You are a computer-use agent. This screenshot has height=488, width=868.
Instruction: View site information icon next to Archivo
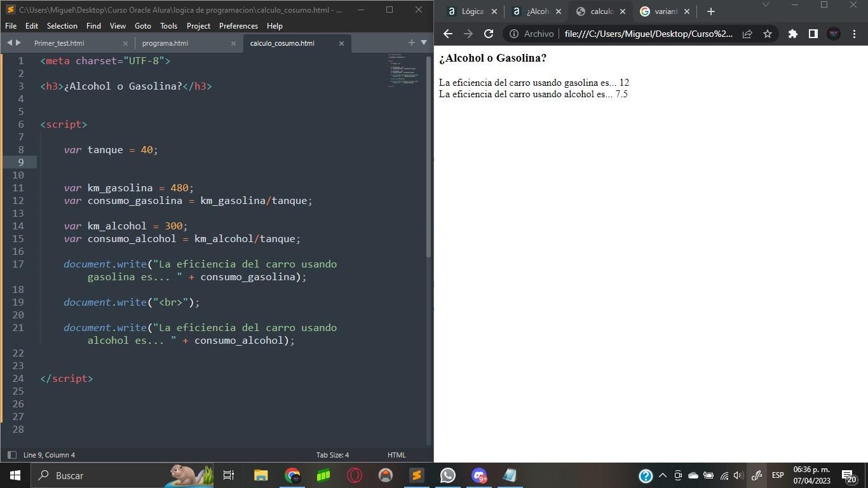click(513, 34)
